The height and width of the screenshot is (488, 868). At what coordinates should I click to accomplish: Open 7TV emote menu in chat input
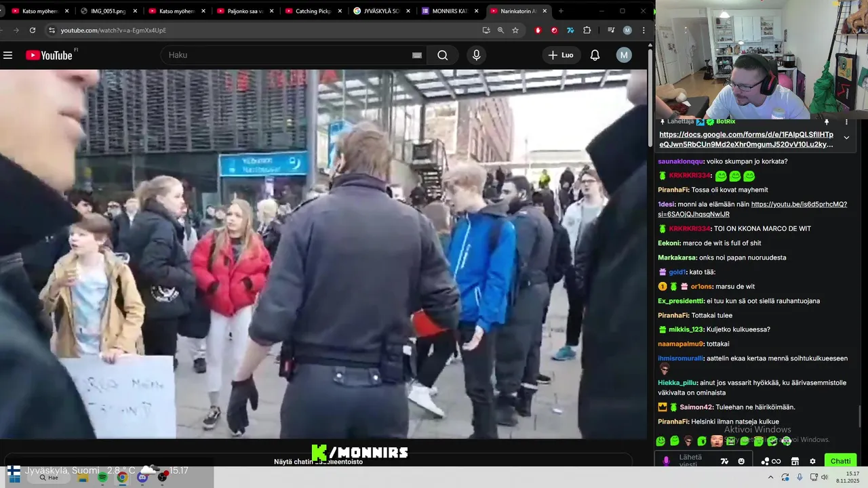(724, 462)
